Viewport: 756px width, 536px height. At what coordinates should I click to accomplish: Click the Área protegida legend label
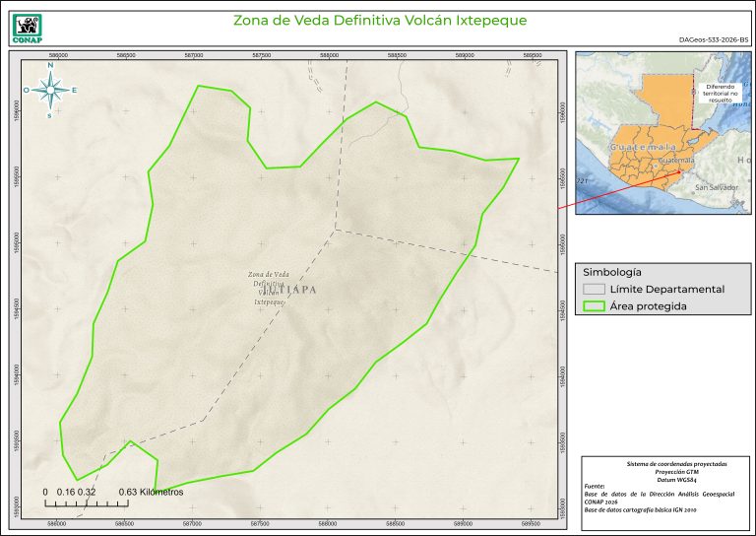648,306
